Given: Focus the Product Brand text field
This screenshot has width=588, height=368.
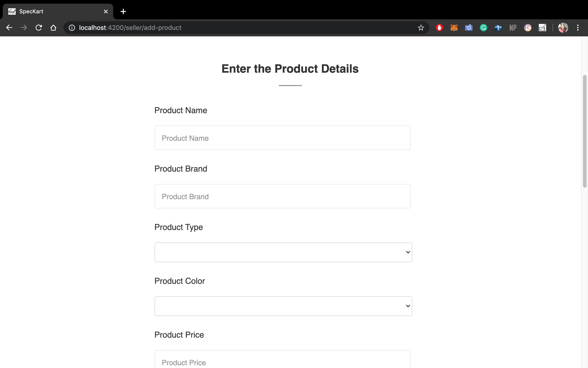Looking at the screenshot, I should click(282, 196).
